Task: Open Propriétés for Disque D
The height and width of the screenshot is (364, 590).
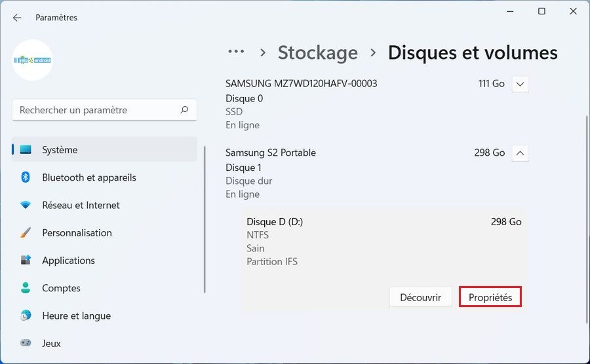Action: 490,297
